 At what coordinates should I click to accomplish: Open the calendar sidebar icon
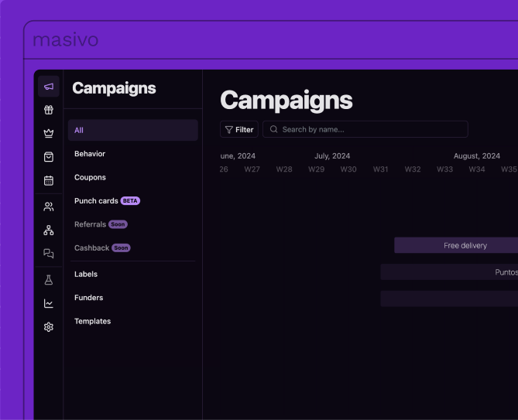tap(49, 180)
